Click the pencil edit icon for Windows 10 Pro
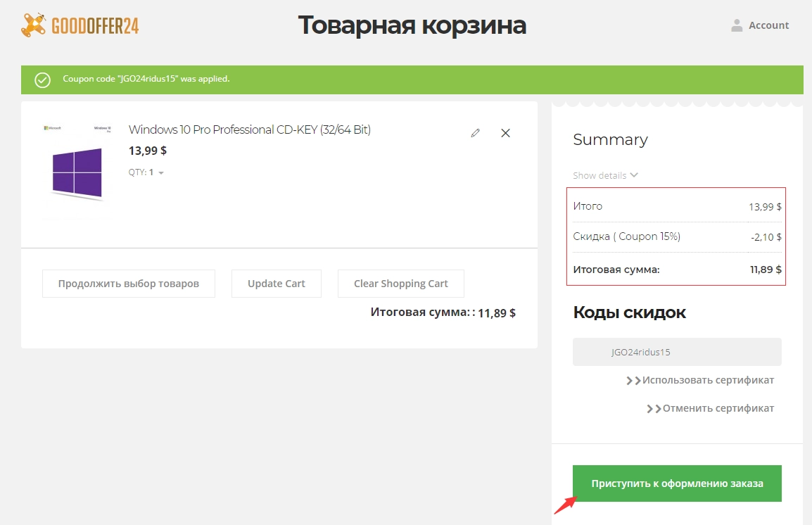Image resolution: width=812 pixels, height=525 pixels. (476, 132)
